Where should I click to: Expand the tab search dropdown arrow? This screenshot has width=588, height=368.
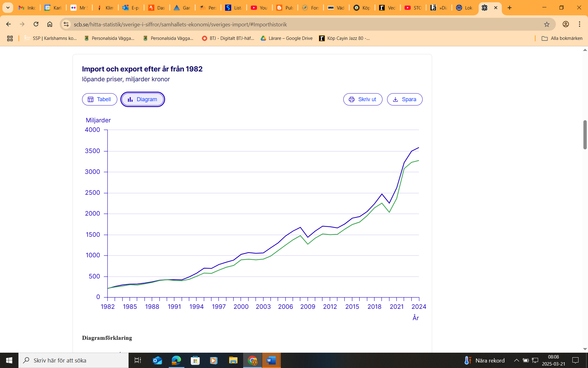tap(8, 8)
